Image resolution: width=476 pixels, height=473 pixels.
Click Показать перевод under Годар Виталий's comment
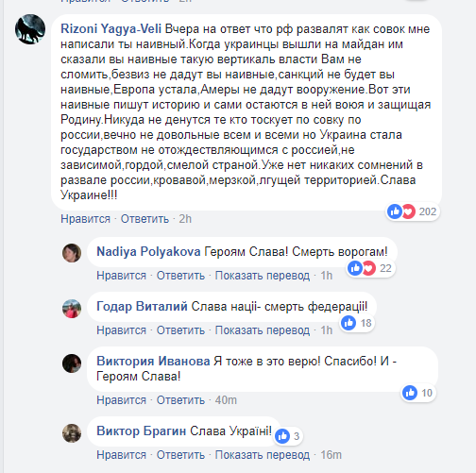point(263,330)
